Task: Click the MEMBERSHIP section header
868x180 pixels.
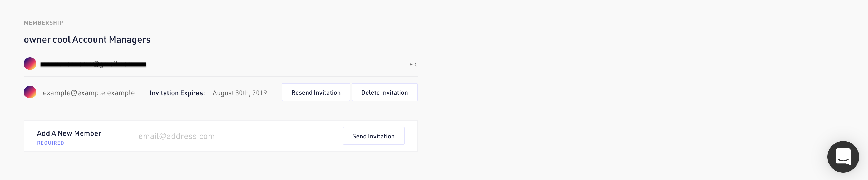Action: pyautogui.click(x=43, y=23)
